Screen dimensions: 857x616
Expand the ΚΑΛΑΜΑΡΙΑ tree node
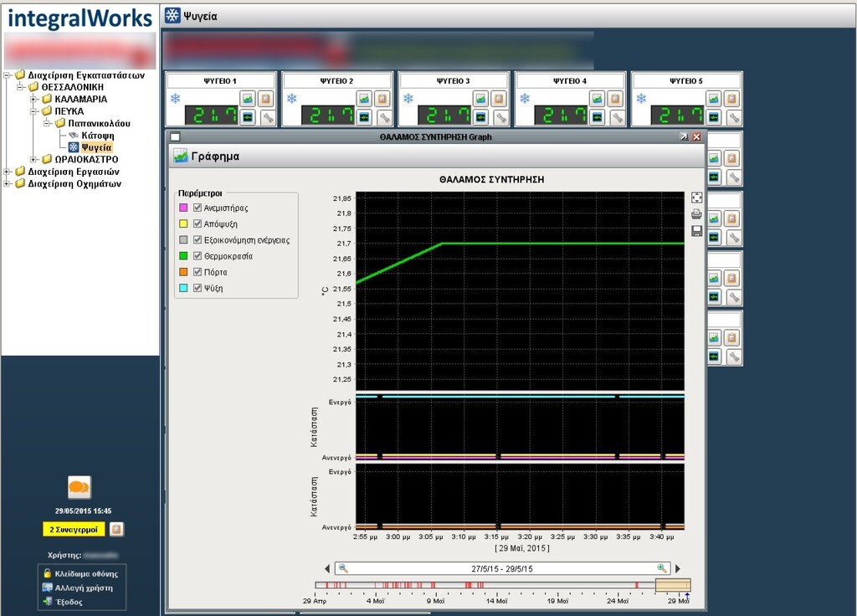click(35, 99)
